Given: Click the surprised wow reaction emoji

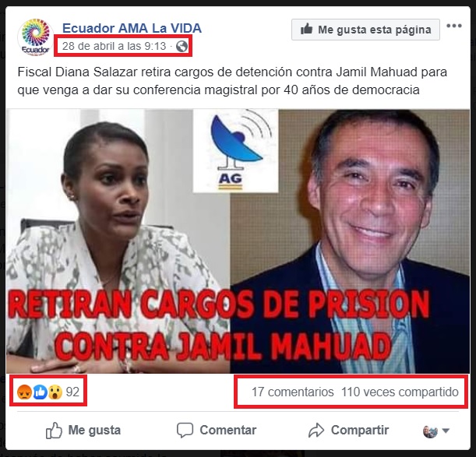Looking at the screenshot, I should click(x=55, y=392).
